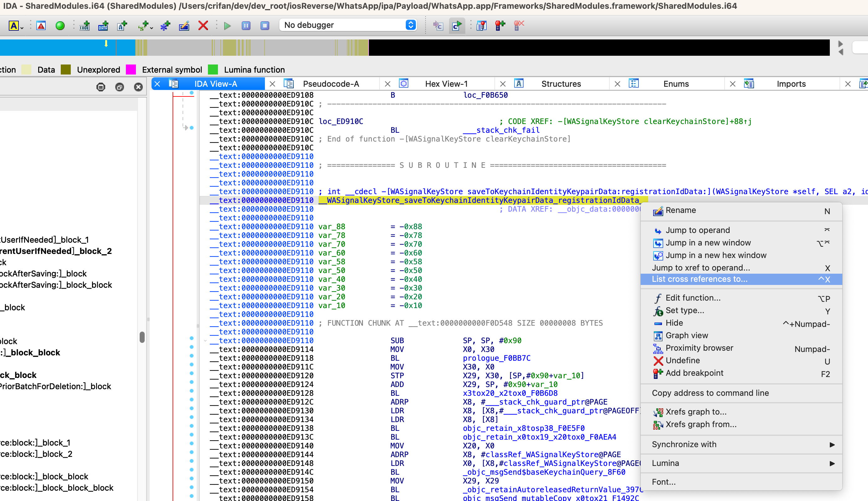Click the loc_F0B650 branch target
This screenshot has height=501, width=868.
(x=485, y=95)
